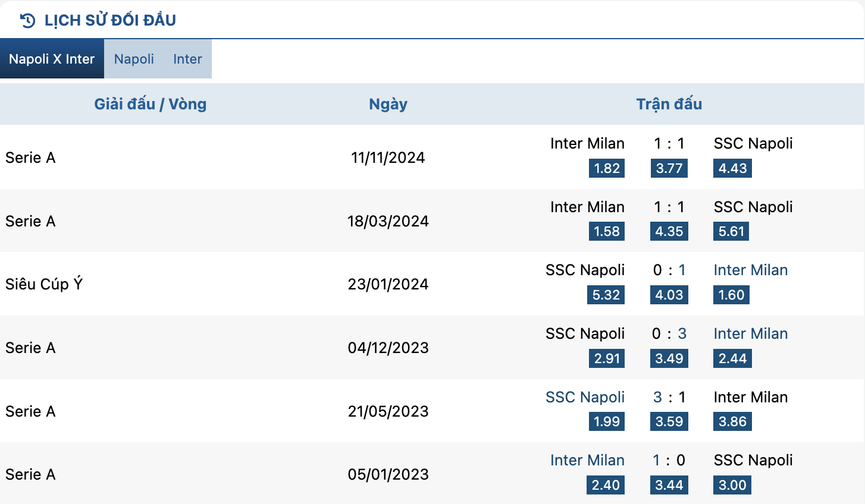The image size is (865, 504).
Task: Click the Trận đấu column header
Action: (x=669, y=104)
